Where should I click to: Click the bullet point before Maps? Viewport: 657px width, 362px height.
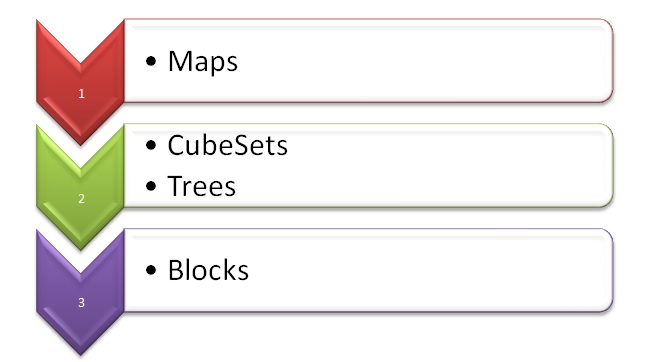[151, 61]
